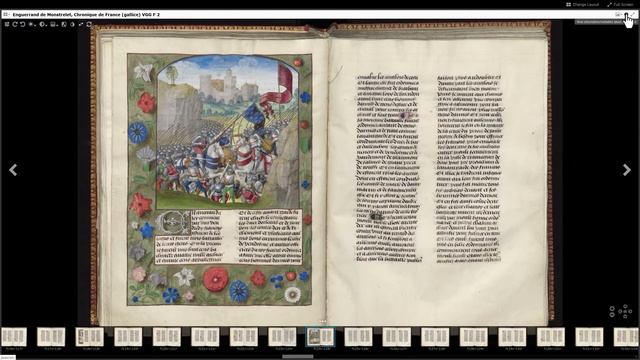This screenshot has height=360, width=640.
Task: Pan the image down using pan control
Action: point(625,316)
